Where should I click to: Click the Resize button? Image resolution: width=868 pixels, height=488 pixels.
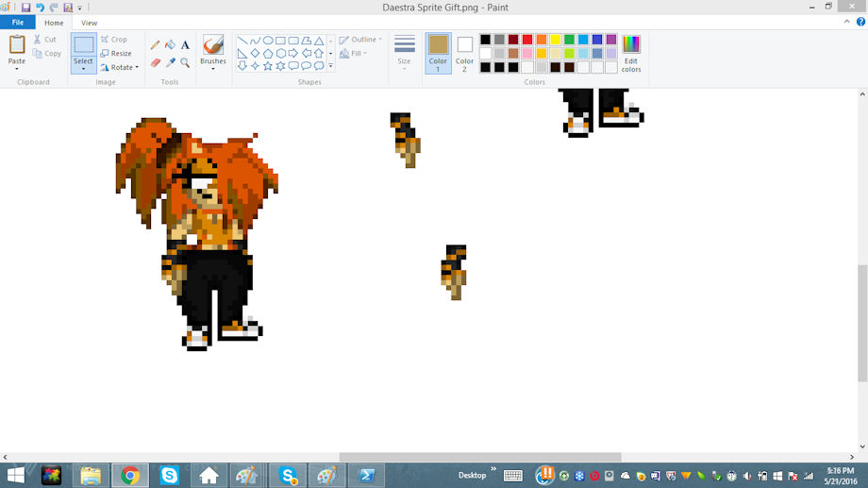click(x=117, y=54)
